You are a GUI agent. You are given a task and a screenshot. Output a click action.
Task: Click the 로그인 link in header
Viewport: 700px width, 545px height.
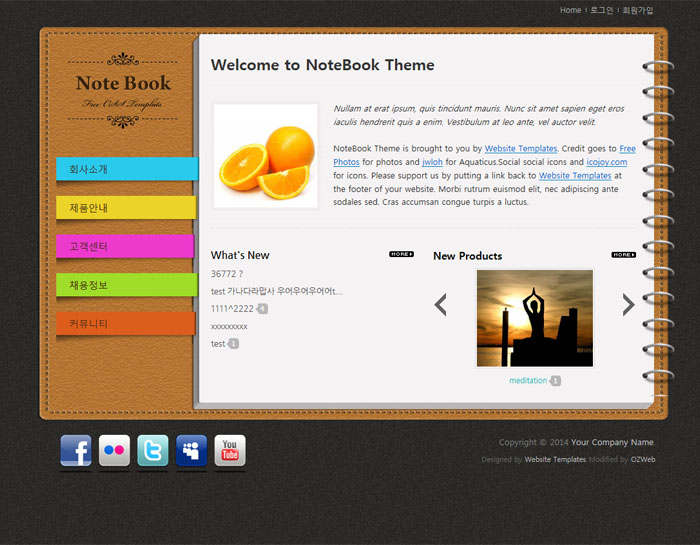click(x=601, y=10)
